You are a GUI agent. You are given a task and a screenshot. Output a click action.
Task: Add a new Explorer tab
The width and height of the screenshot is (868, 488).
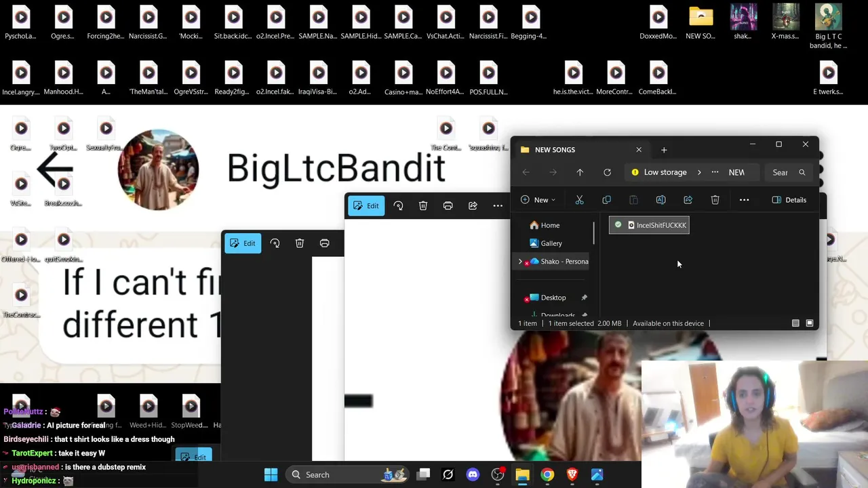664,150
